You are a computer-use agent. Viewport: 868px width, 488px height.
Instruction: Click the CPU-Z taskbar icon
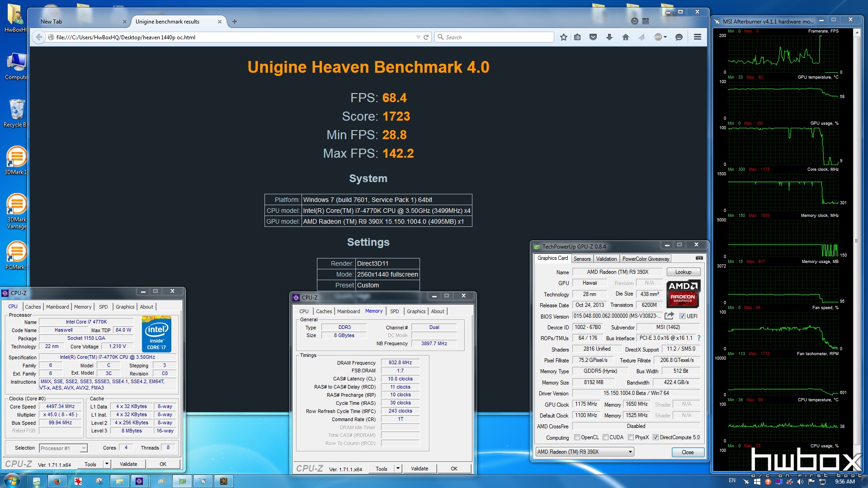(139, 481)
